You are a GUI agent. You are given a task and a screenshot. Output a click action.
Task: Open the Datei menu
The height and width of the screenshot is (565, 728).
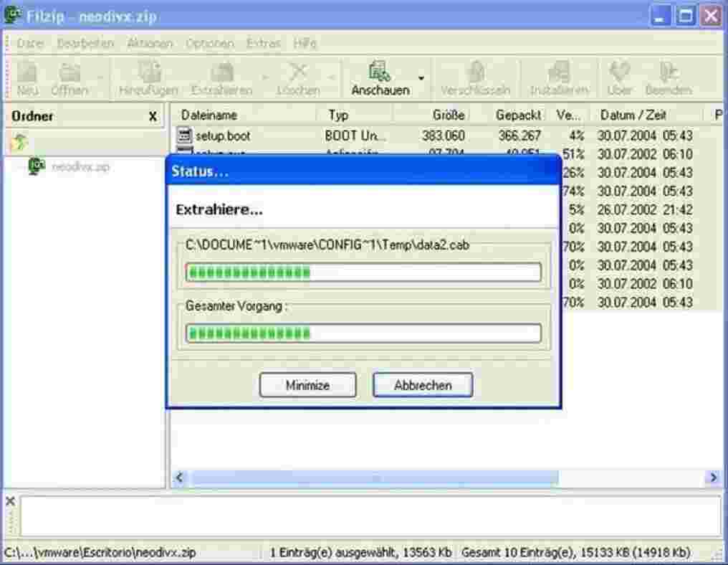coord(29,43)
